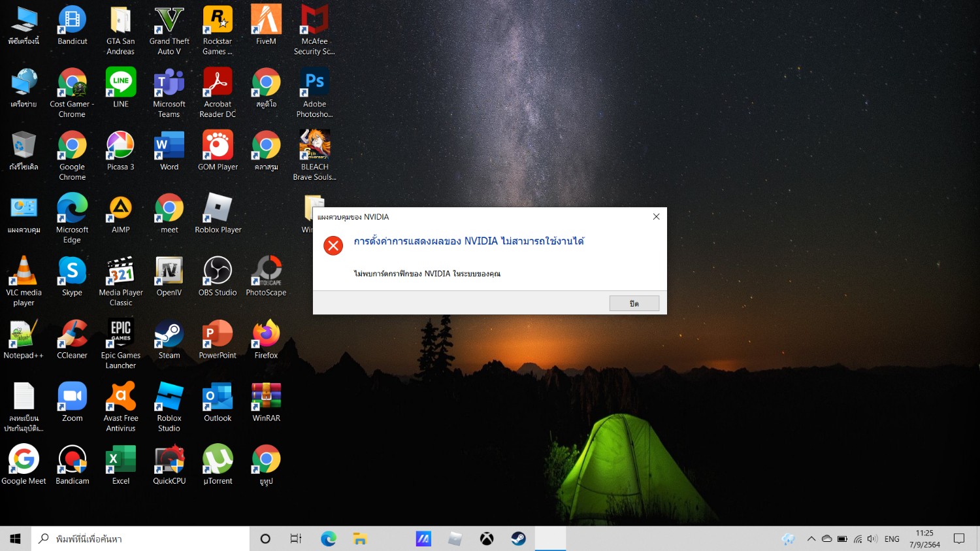Click the ปิด button in NVIDIA dialog
The height and width of the screenshot is (551, 980).
point(634,303)
